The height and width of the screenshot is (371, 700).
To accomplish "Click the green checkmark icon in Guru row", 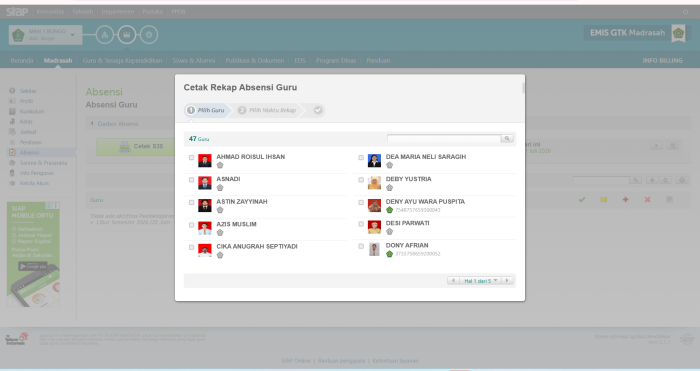I will (x=582, y=200).
